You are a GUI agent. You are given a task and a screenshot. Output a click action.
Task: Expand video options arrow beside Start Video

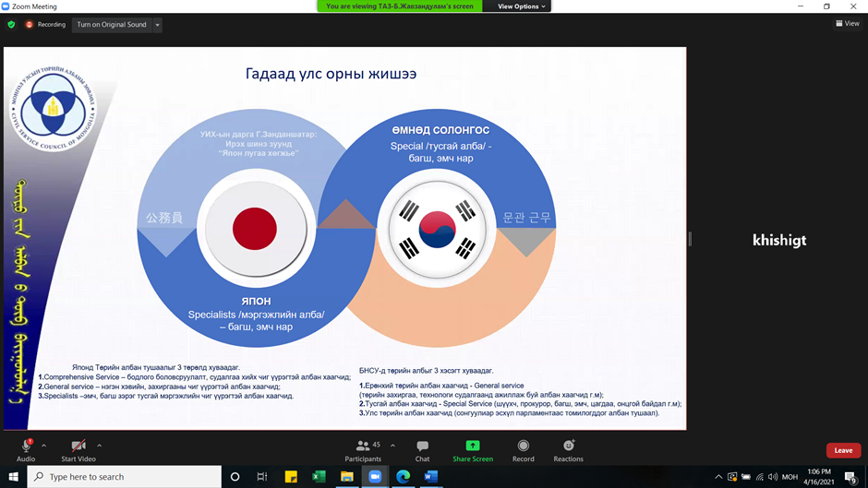[99, 446]
